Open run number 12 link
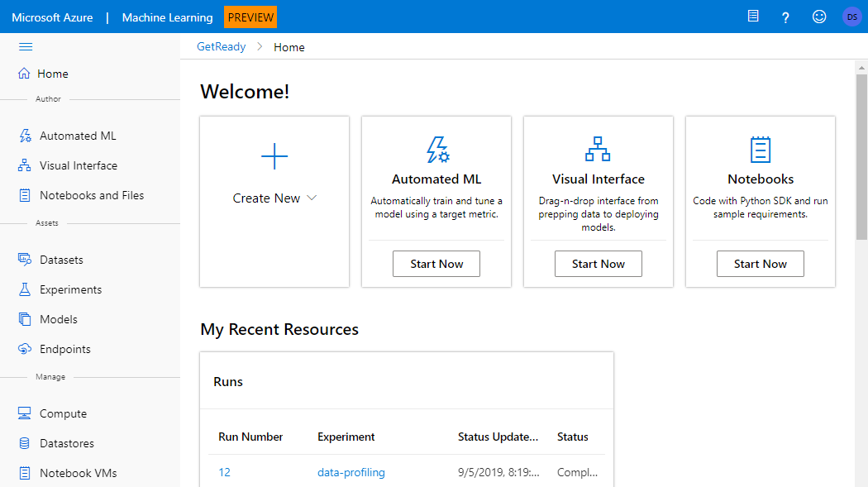 tap(224, 472)
